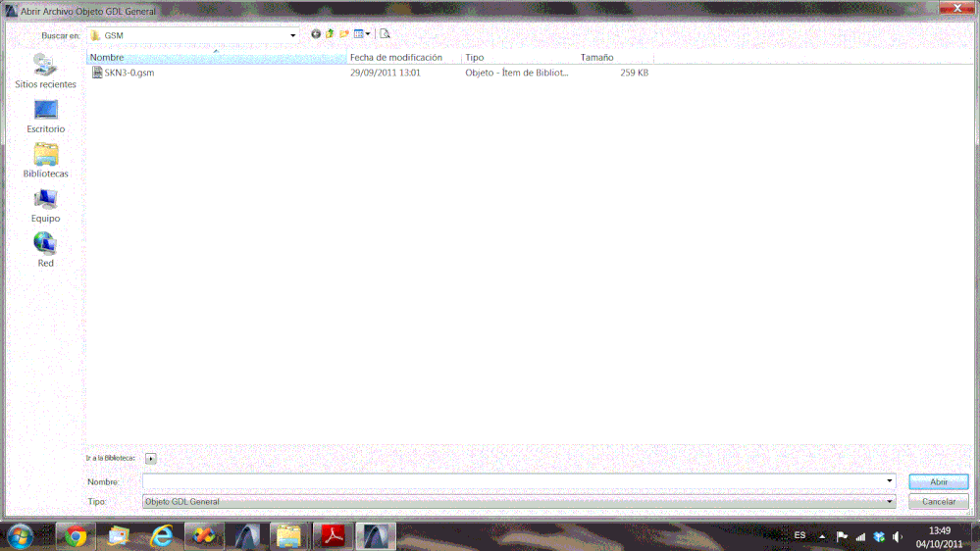Go back to the previous folder
The width and height of the screenshot is (980, 551).
316,34
